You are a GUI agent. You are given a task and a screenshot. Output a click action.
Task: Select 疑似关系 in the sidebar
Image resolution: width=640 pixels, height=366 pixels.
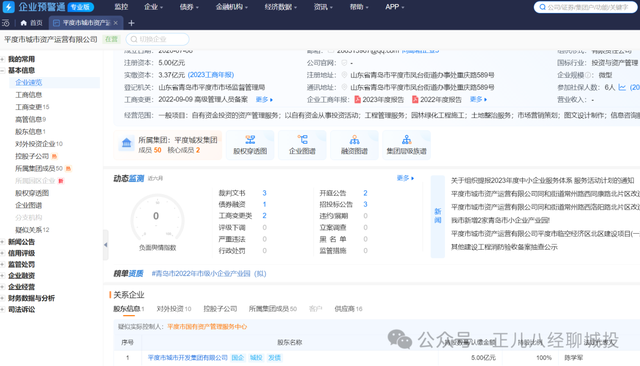click(32, 230)
